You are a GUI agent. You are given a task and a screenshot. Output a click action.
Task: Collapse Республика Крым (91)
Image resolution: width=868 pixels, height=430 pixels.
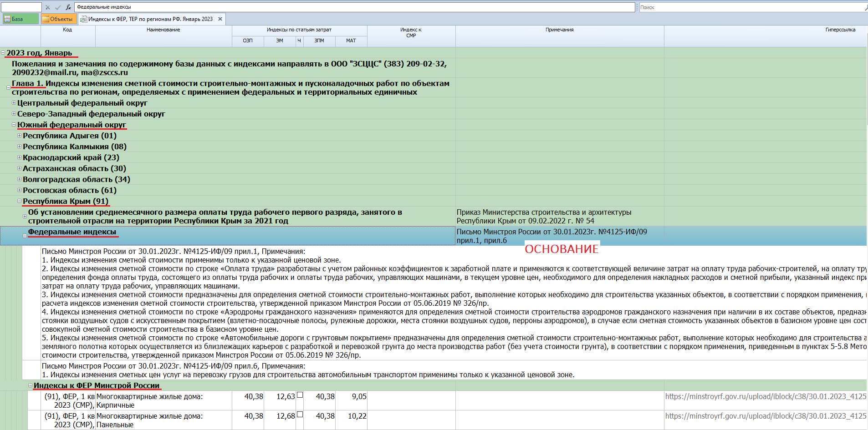click(19, 201)
